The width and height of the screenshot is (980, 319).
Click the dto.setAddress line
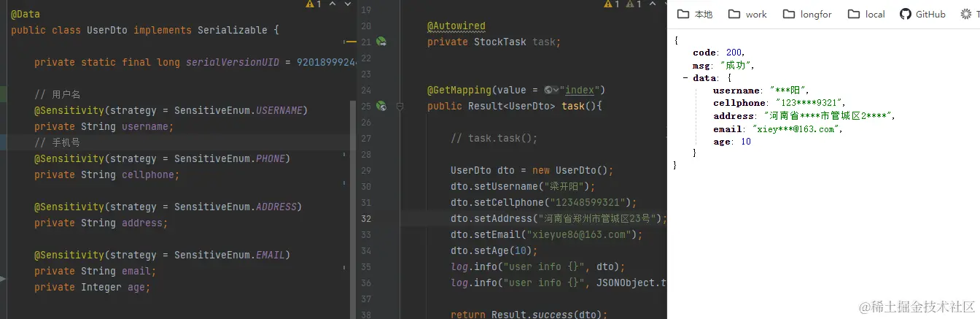pyautogui.click(x=559, y=218)
